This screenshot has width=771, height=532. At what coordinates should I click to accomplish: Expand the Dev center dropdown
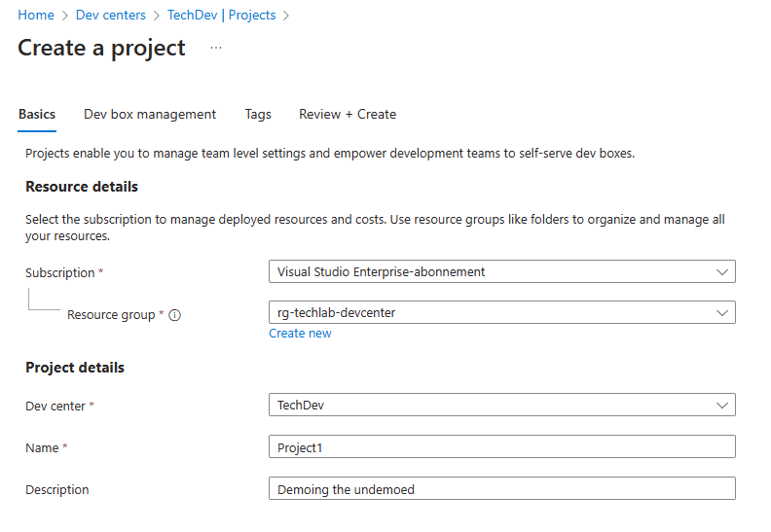[501, 405]
